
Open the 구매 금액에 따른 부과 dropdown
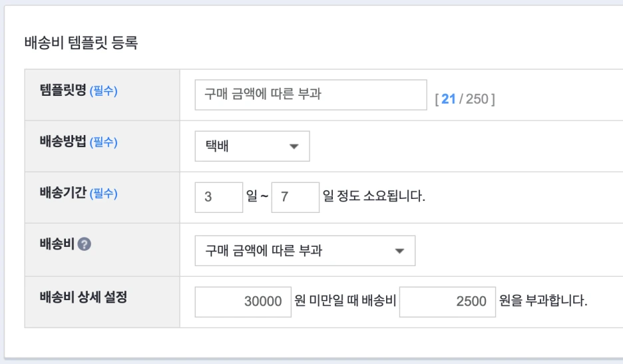coord(305,250)
